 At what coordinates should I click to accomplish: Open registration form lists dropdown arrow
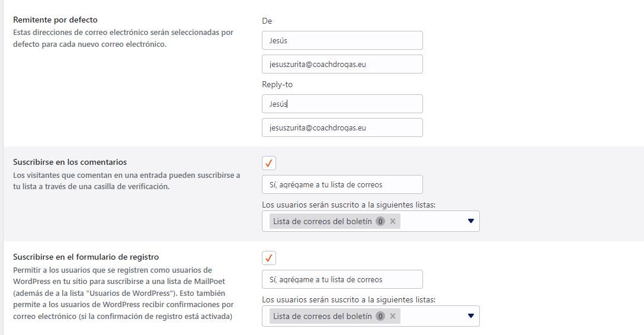pos(470,316)
